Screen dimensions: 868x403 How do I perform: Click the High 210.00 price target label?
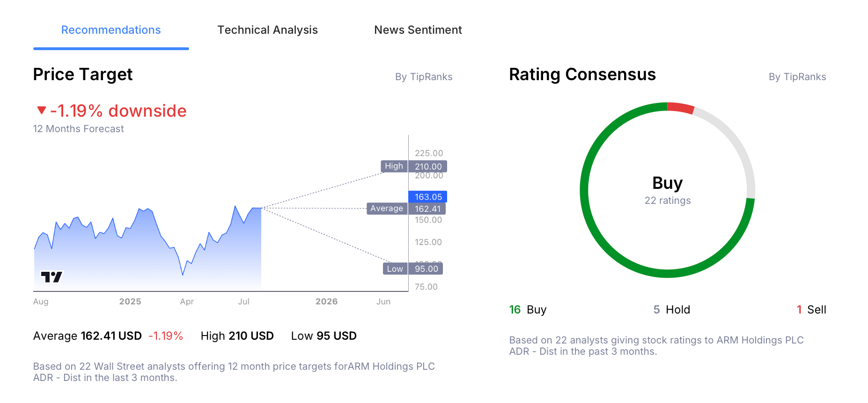pos(414,166)
